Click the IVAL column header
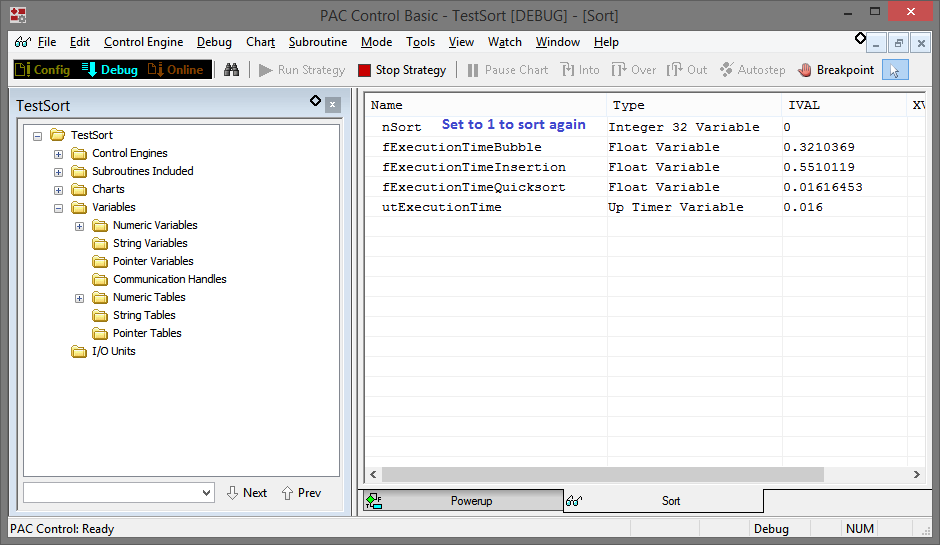 pyautogui.click(x=844, y=105)
